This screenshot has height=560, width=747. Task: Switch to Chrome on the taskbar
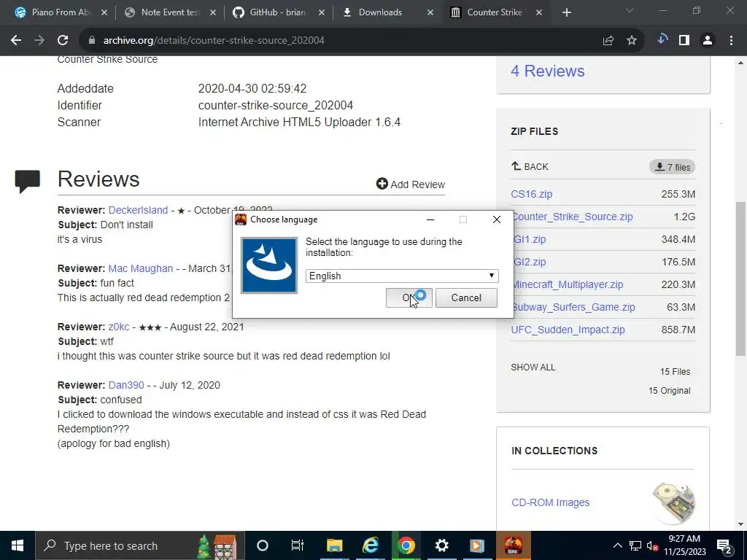pyautogui.click(x=406, y=545)
